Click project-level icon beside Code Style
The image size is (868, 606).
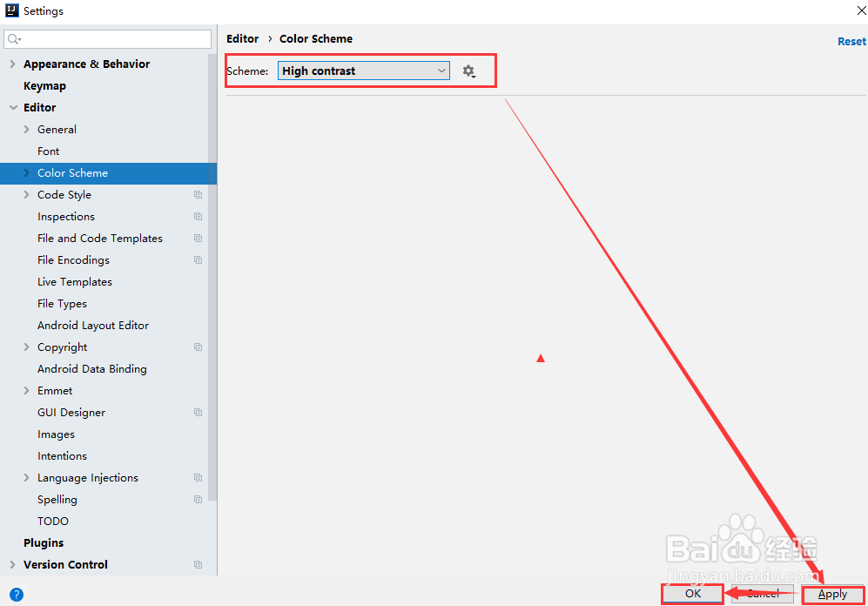[198, 195]
